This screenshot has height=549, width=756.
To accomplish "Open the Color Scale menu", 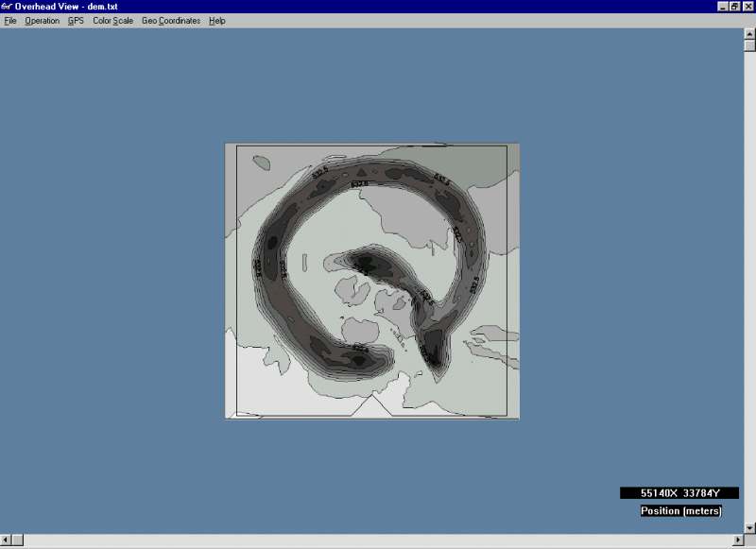I will point(112,21).
